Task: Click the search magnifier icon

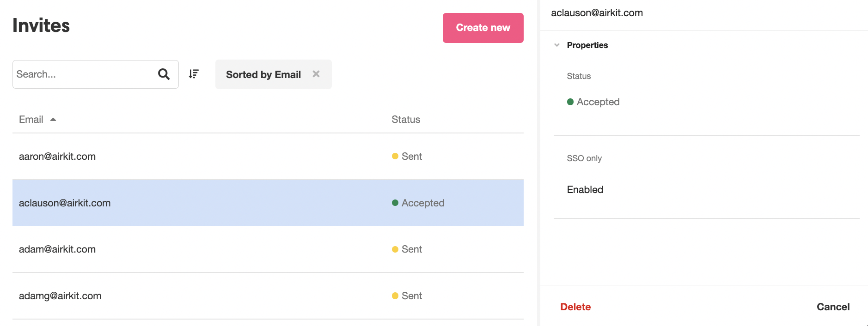Action: click(x=164, y=74)
